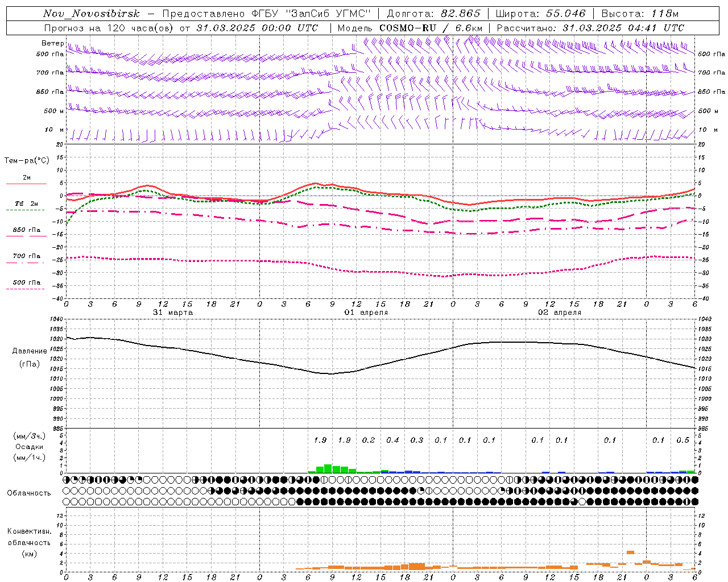Click the 0.5 three-hour precipitation value

click(x=682, y=440)
